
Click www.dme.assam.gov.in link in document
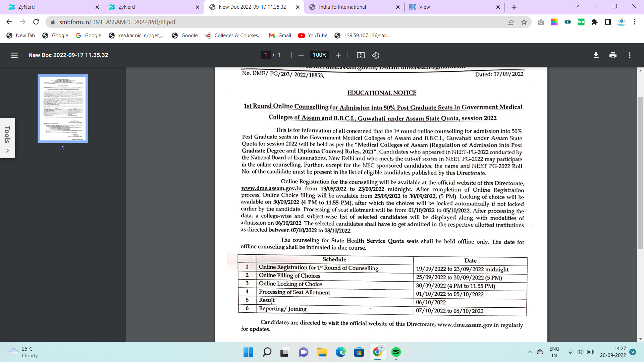click(x=271, y=188)
